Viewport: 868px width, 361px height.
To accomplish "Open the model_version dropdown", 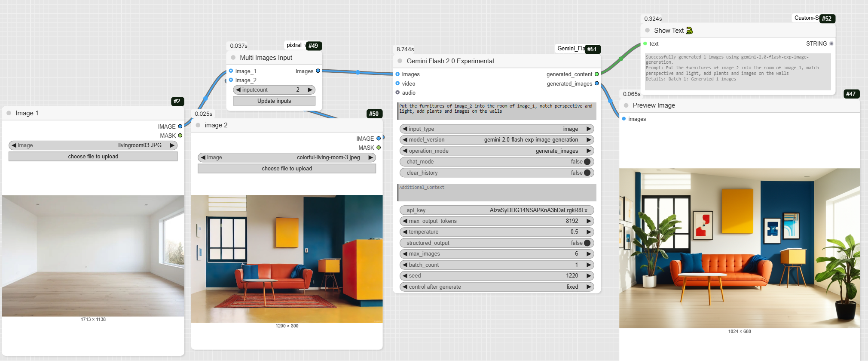I will 497,140.
